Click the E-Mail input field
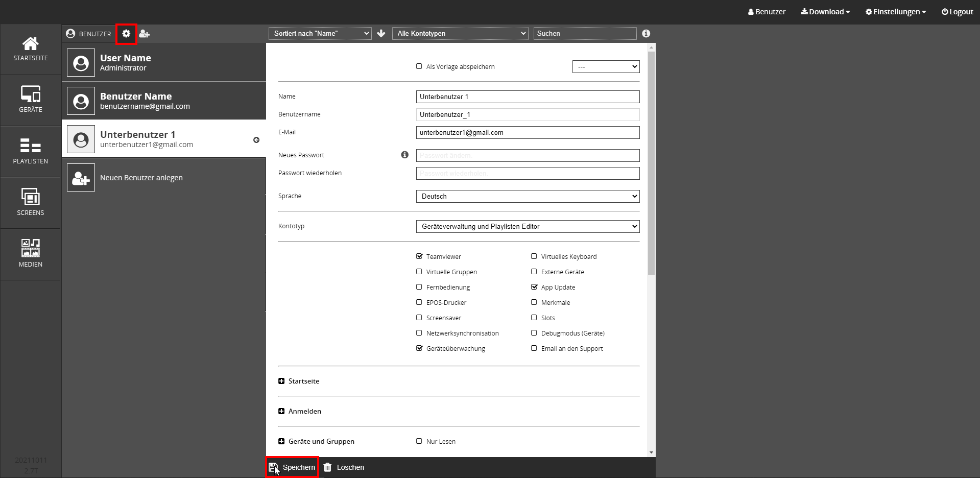Viewport: 980px width, 478px height. [528, 133]
